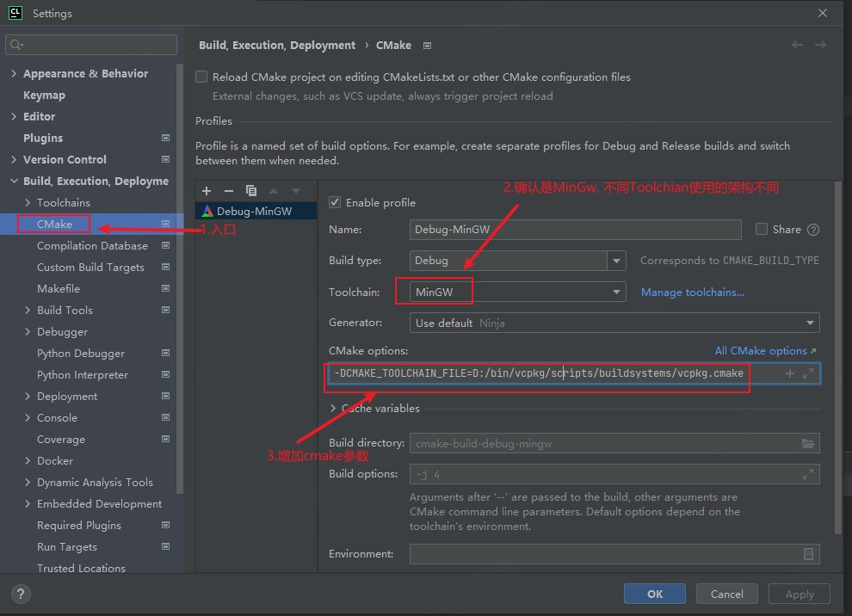
Task: Click the back navigation arrow
Action: 797,45
